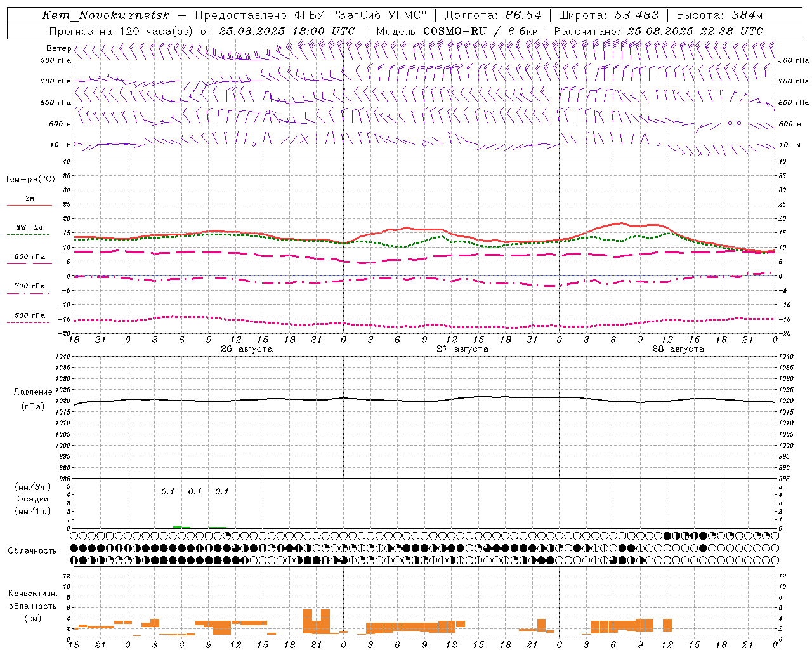This screenshot has width=812, height=650.
Task: Click the '(мм/1ч.)' precipitation unit label
Action: [32, 511]
